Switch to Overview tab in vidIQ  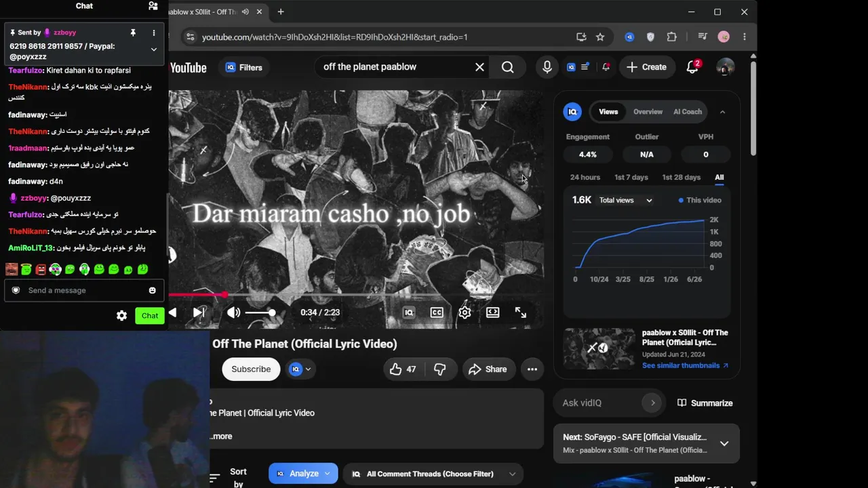pyautogui.click(x=648, y=112)
